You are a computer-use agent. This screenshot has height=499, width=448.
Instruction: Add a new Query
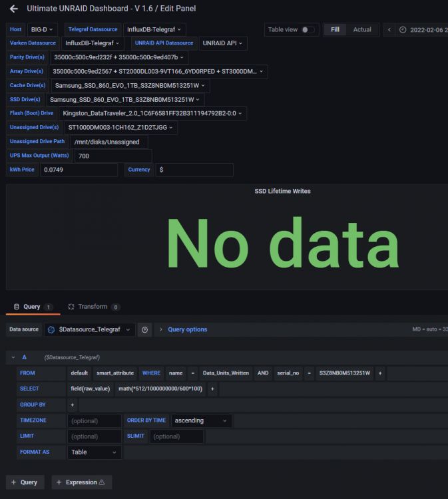25,482
